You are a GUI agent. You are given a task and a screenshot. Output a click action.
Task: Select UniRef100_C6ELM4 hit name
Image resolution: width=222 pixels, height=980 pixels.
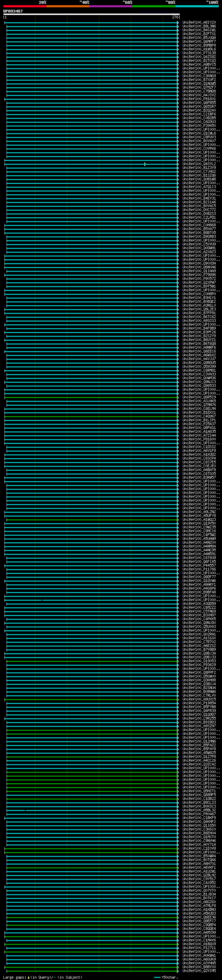[x=199, y=408]
